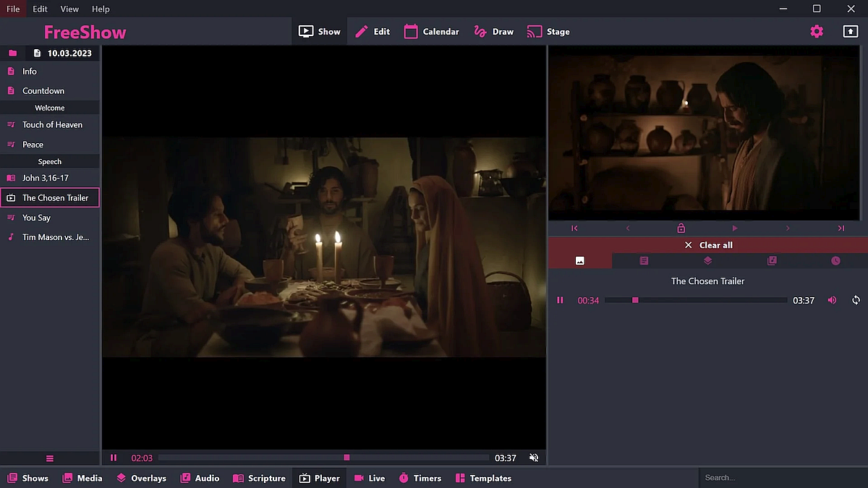Toggle loop for the output video
The width and height of the screenshot is (868, 488).
coord(856,300)
